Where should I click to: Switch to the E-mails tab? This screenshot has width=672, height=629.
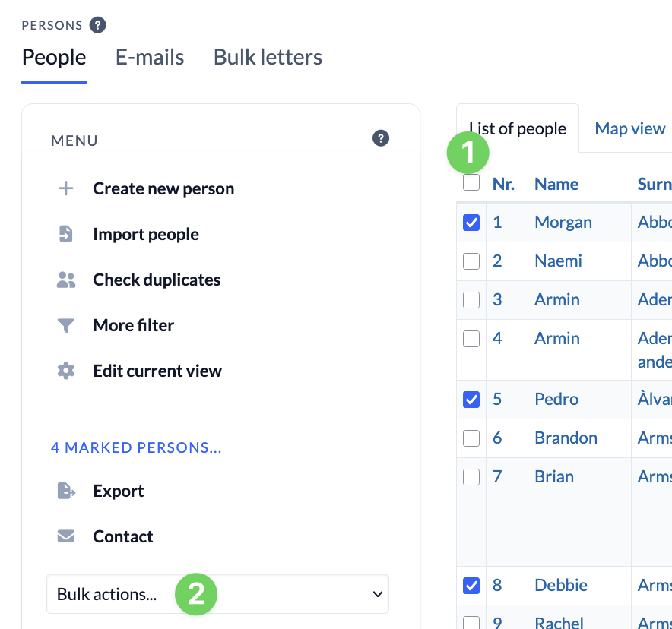pyautogui.click(x=150, y=58)
